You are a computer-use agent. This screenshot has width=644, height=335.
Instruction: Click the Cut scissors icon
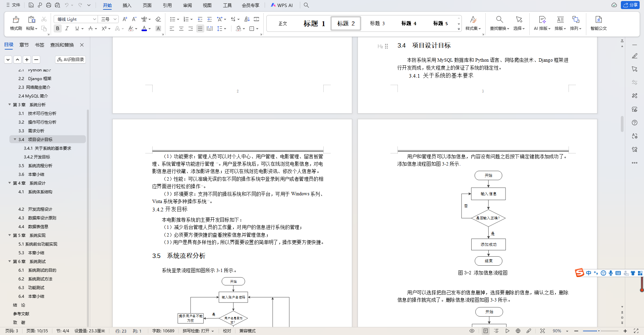coord(44,19)
